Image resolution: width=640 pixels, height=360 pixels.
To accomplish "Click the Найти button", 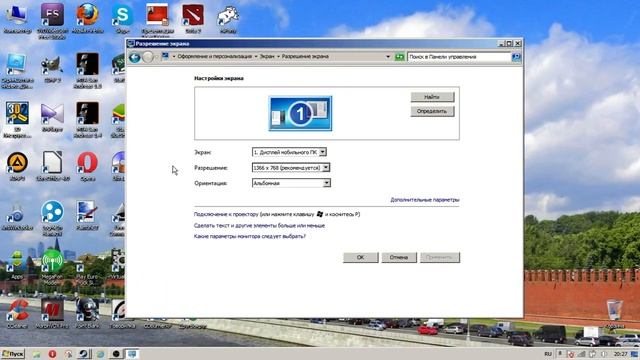I will click(432, 97).
